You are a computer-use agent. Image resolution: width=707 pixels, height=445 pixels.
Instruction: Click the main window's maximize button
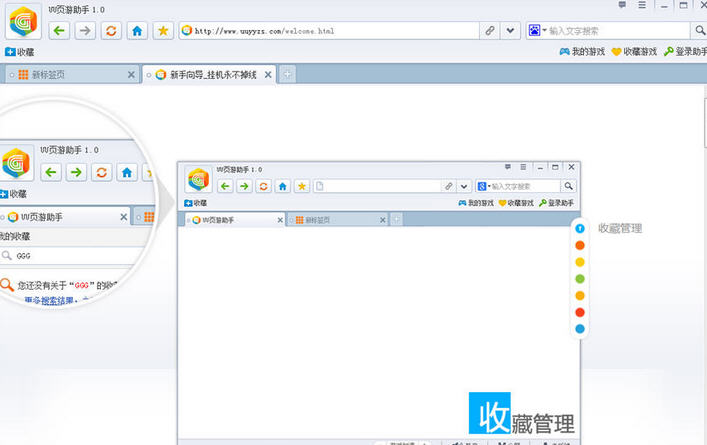point(684,5)
